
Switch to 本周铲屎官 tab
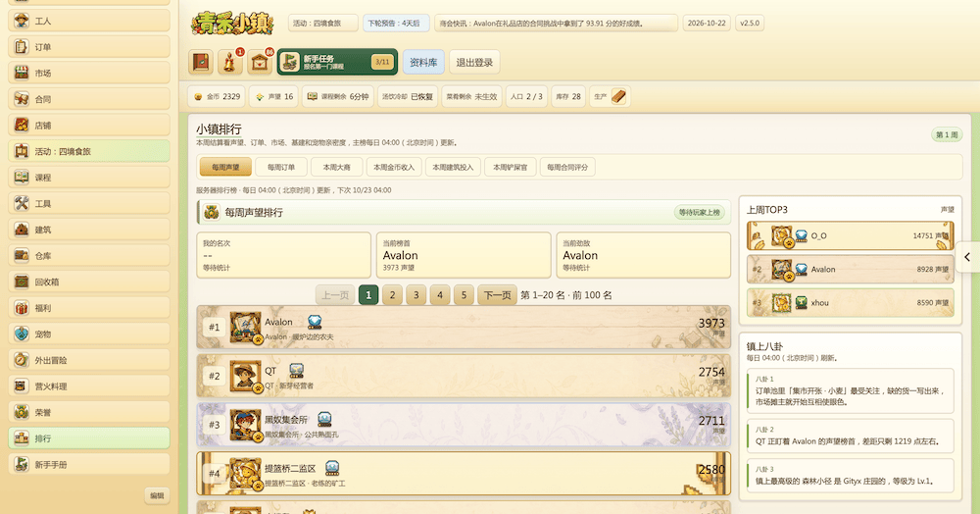[x=510, y=167]
